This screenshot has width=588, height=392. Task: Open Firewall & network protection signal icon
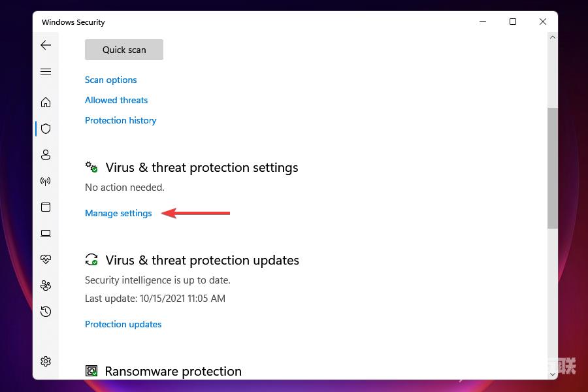point(45,181)
